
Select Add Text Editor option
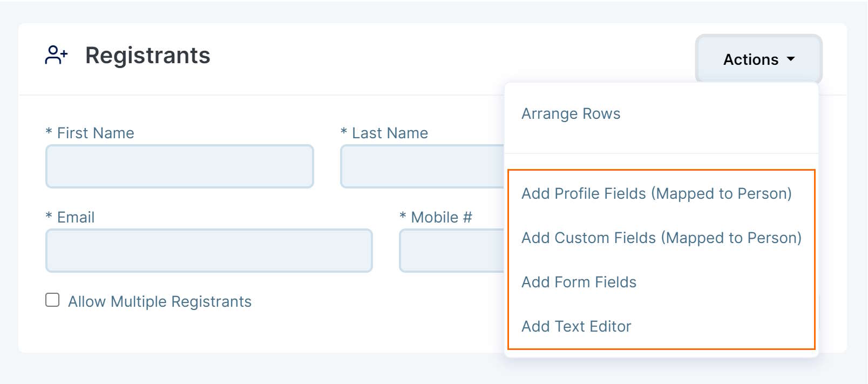click(576, 327)
